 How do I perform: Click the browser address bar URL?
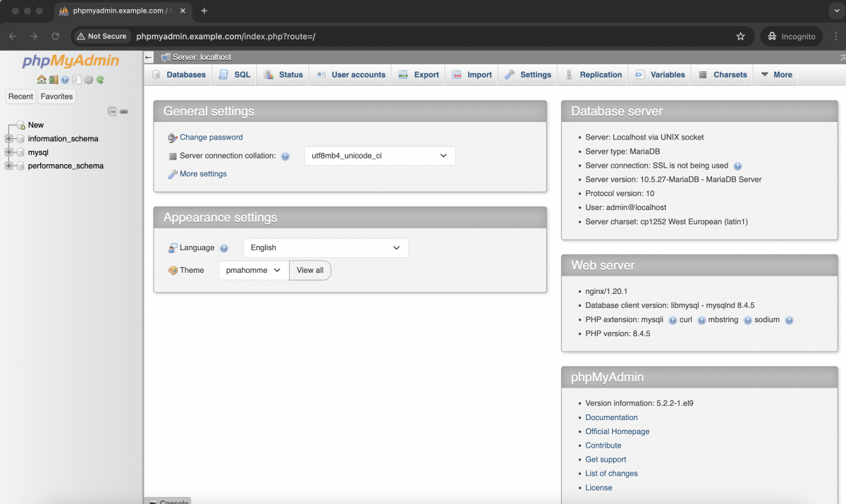coord(226,36)
